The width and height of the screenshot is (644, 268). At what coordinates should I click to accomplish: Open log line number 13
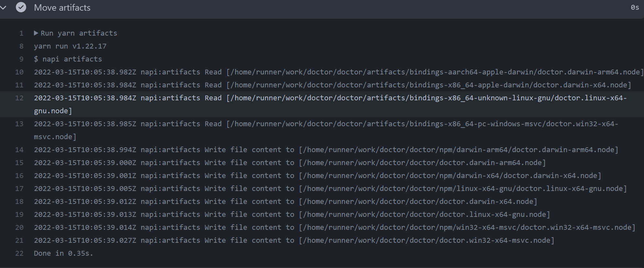(19, 124)
